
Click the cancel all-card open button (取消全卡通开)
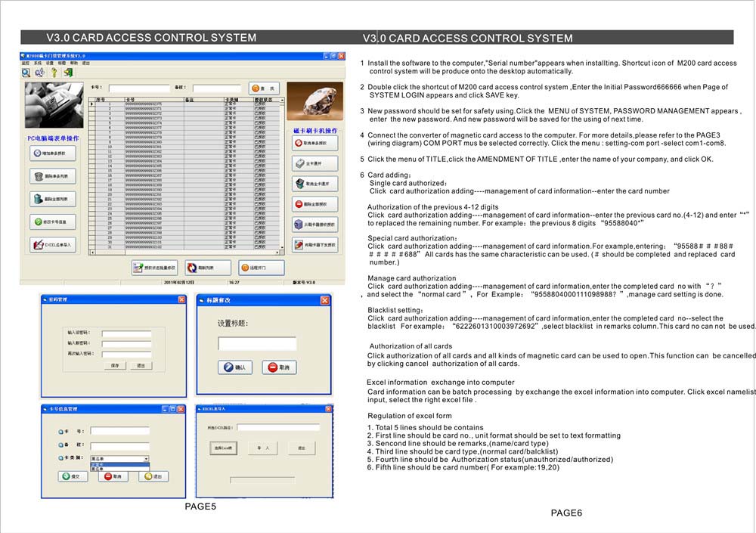[314, 184]
